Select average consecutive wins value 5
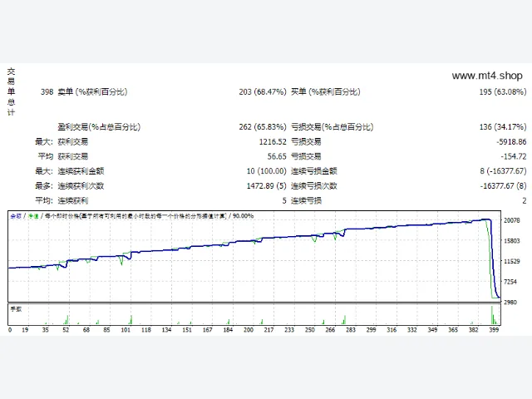The width and height of the screenshot is (532, 399). 284,201
